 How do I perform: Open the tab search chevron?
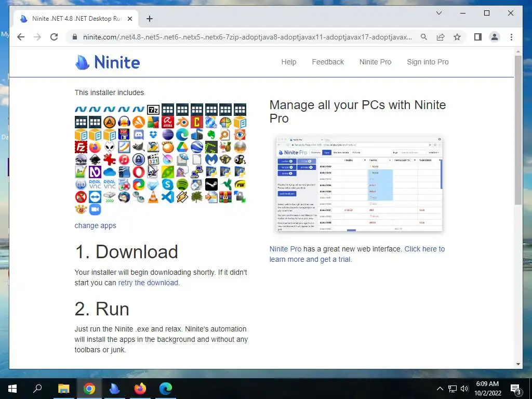pyautogui.click(x=438, y=13)
